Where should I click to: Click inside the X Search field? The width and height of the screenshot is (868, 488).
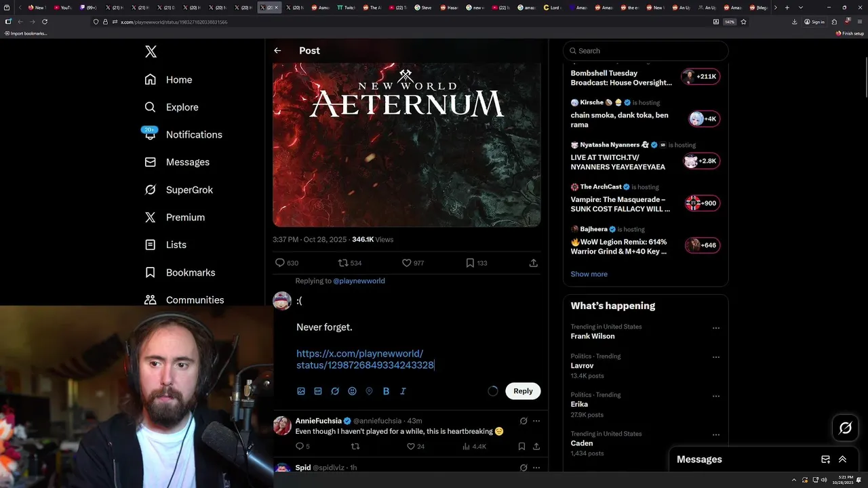point(646,51)
